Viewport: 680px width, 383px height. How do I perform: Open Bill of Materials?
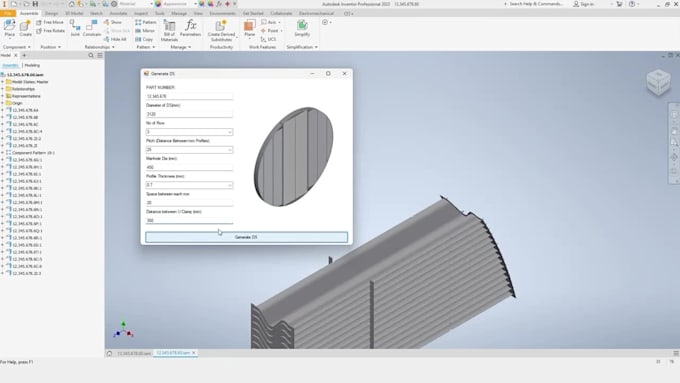point(169,30)
